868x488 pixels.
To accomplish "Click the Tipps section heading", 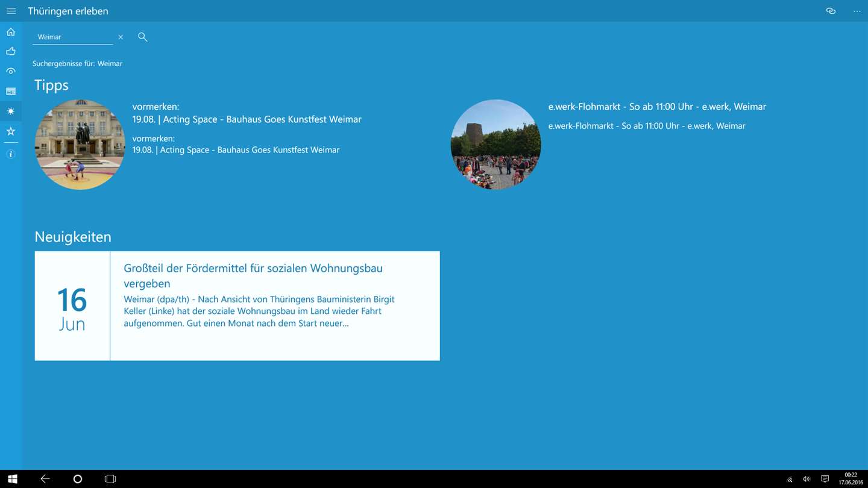I will [x=51, y=85].
